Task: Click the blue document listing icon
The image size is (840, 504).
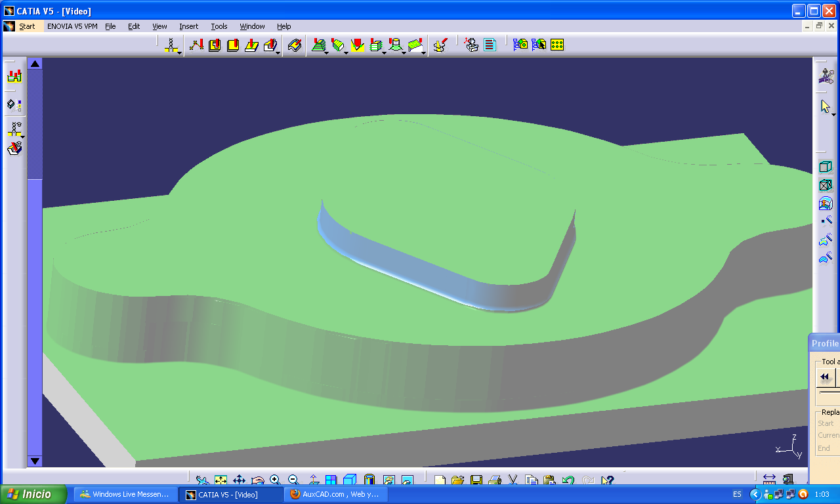Action: pyautogui.click(x=490, y=45)
